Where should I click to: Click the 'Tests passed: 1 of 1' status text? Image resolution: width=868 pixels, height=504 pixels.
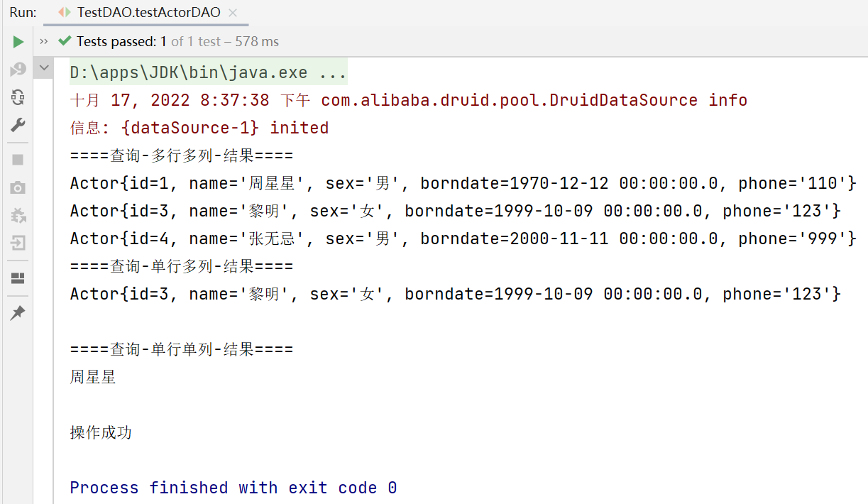(122, 41)
